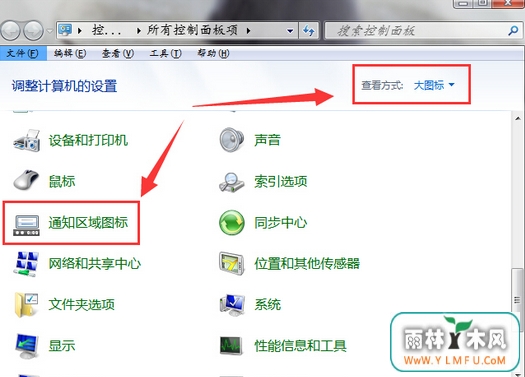
Task: Expand arrow before 所有控制面板项 breadcrumb
Action: (139, 31)
